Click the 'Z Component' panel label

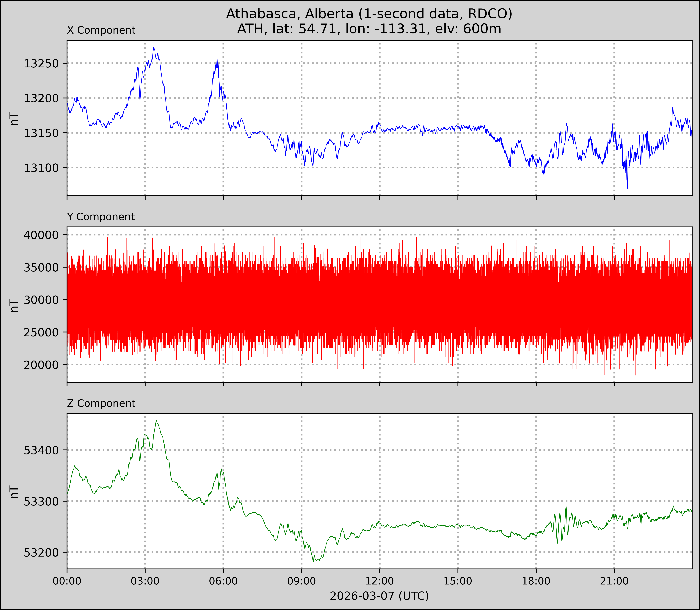coord(101,403)
